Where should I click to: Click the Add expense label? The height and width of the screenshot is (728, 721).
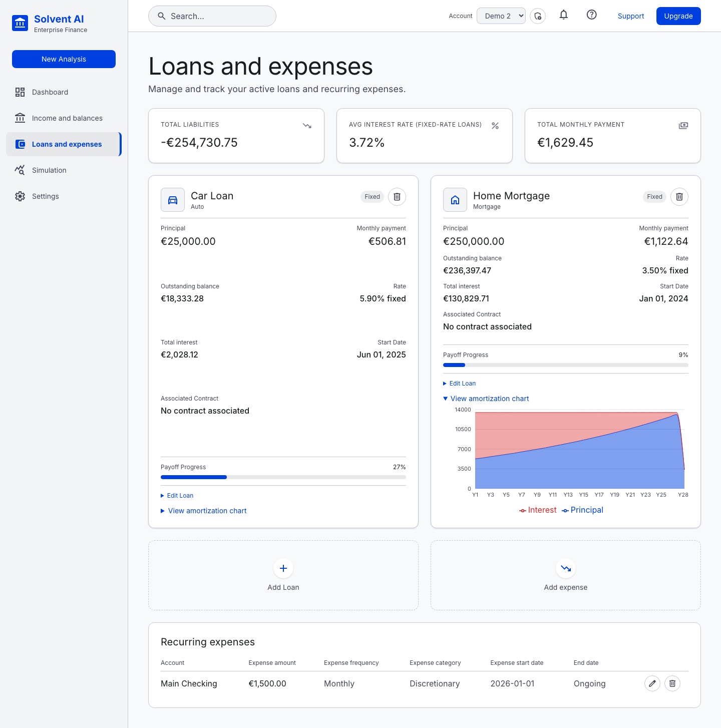point(566,587)
